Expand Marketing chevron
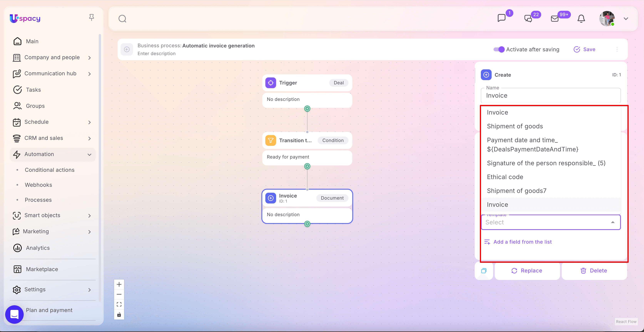The height and width of the screenshot is (332, 644). click(89, 232)
